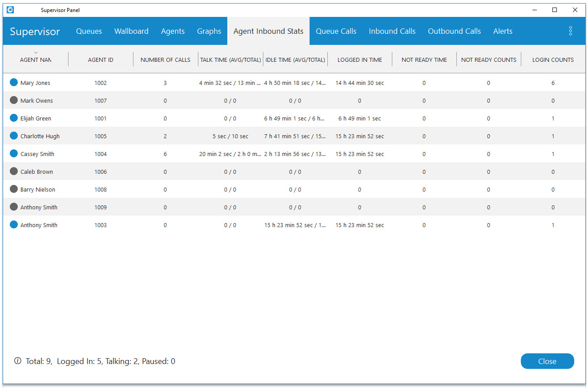Go to the Outbound Calls tab

[x=454, y=31]
